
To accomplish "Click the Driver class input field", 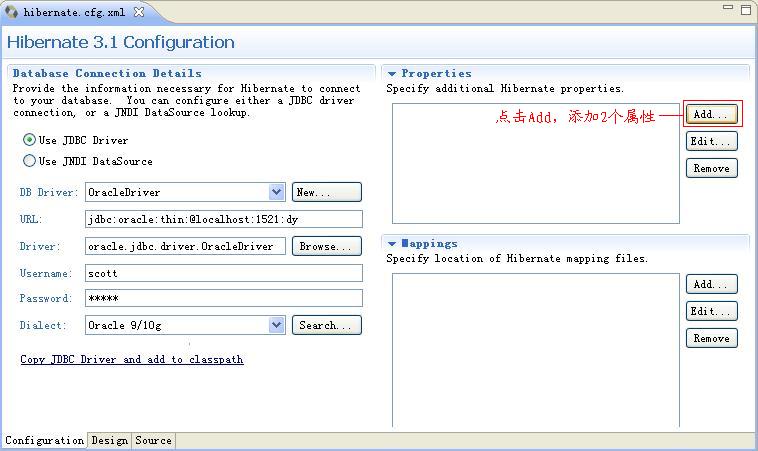I will (185, 246).
